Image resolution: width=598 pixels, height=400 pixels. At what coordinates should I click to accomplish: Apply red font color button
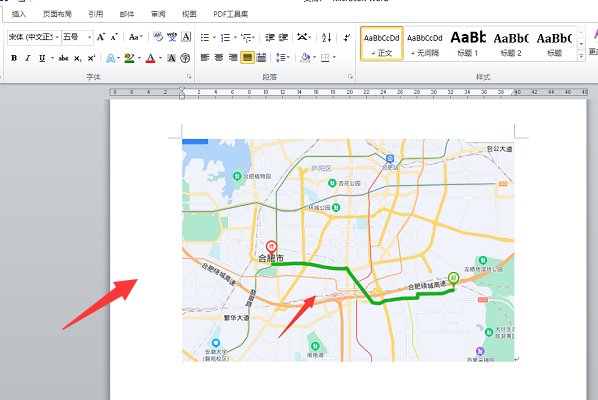(x=151, y=58)
